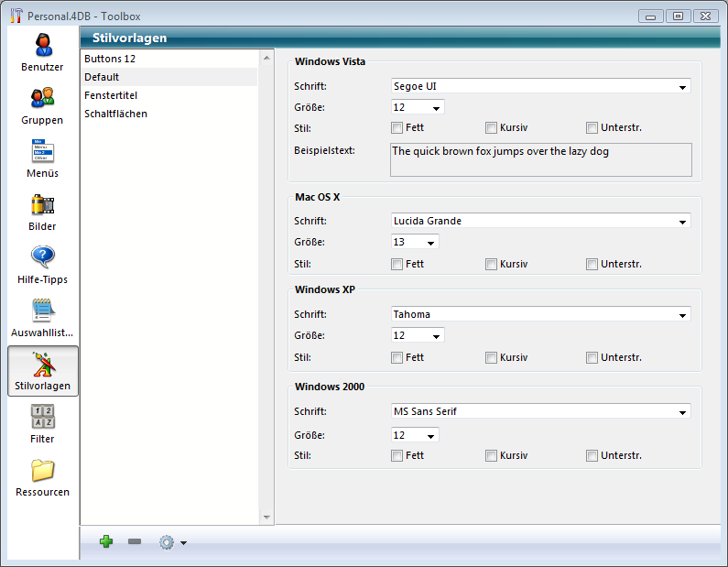Select the Gruppen icon in sidebar
The image size is (728, 567).
click(x=42, y=99)
